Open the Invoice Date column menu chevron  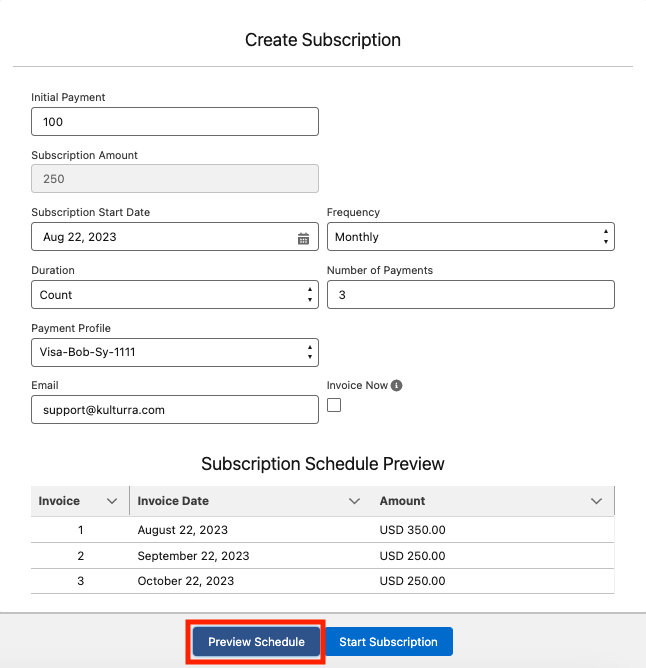pos(354,501)
